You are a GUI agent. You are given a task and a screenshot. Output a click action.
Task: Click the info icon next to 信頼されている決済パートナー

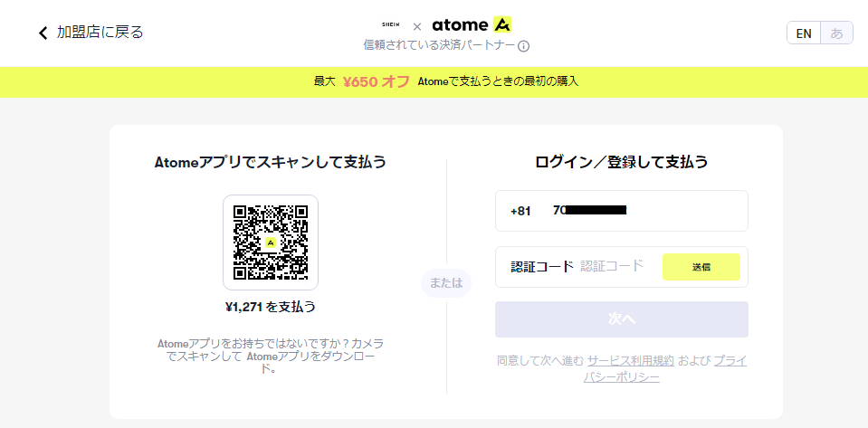point(523,46)
